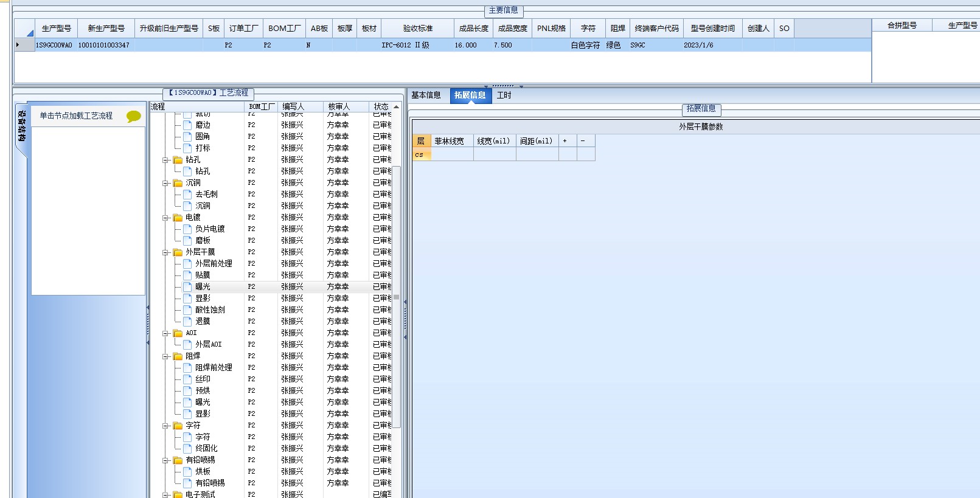
Task: Select the 烘板 process step
Action: coord(203,471)
